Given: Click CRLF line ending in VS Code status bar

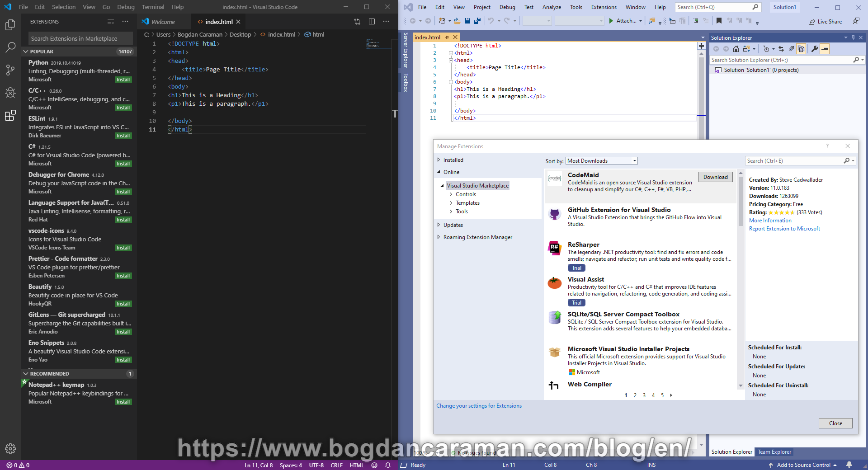Looking at the screenshot, I should tap(336, 465).
